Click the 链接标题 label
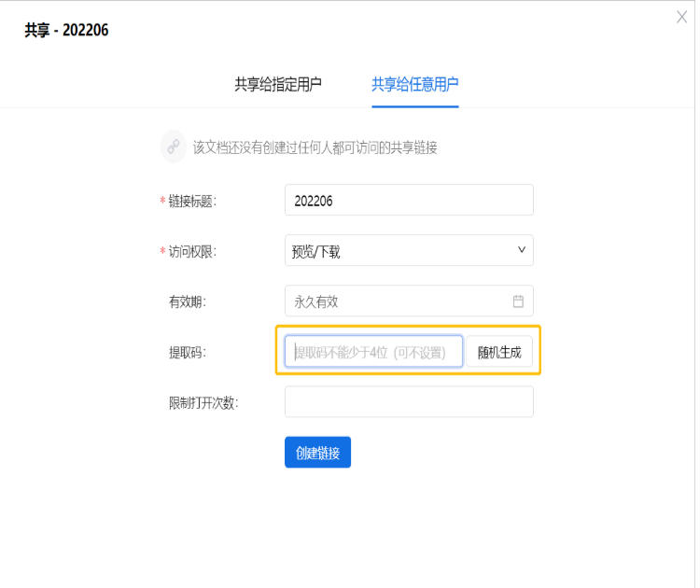Screen dimensions: 700x588 (192, 201)
